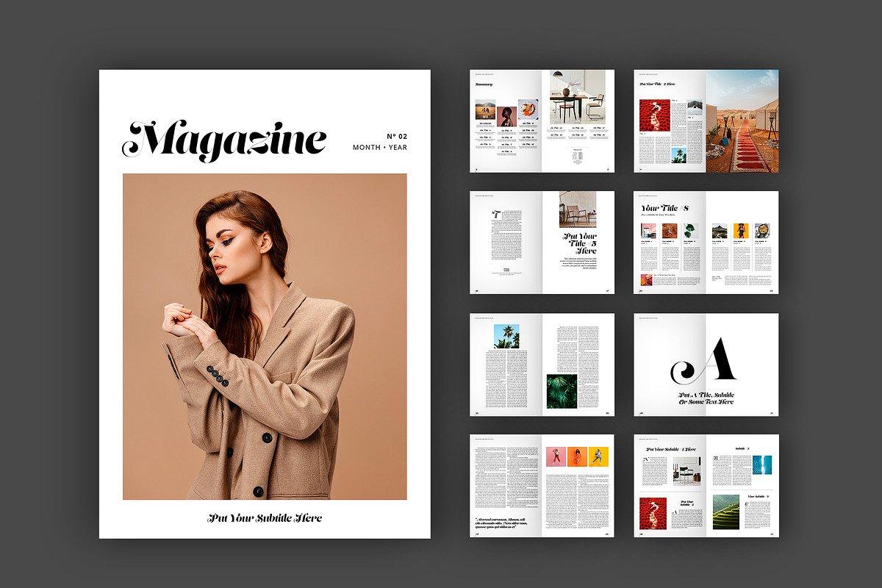The height and width of the screenshot is (588, 882).
Task: Select the green rice terraces photo
Action: pos(725,512)
